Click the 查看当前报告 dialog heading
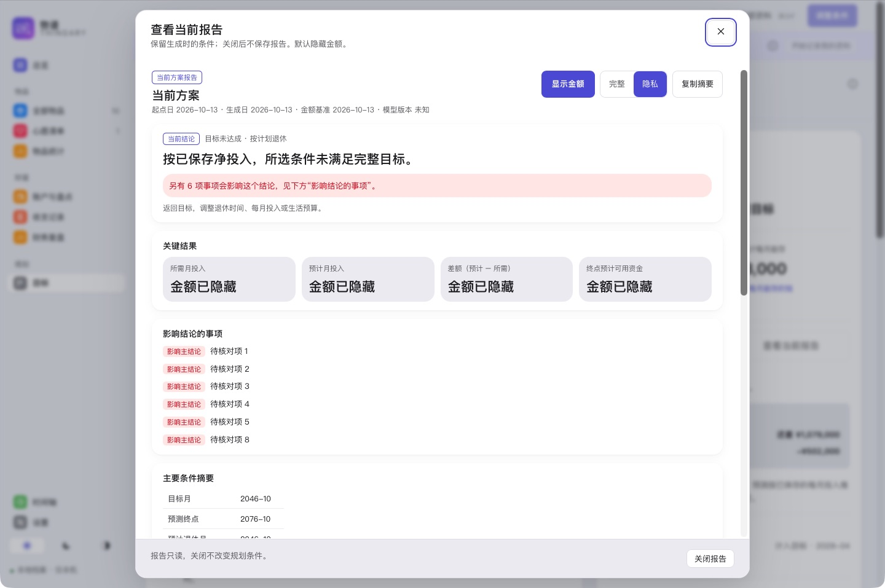Viewport: 885px width, 588px height. coord(187,29)
